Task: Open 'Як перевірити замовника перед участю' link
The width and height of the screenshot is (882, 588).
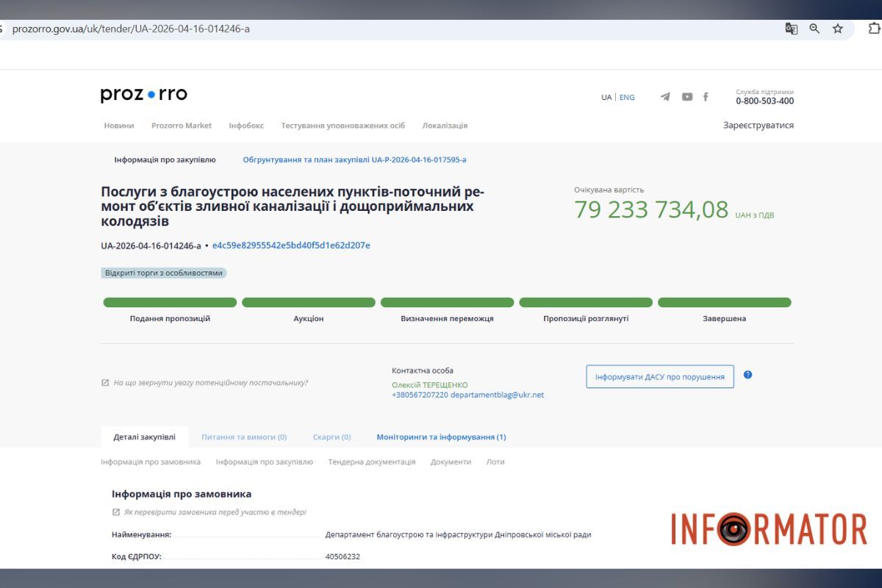Action: tap(215, 512)
